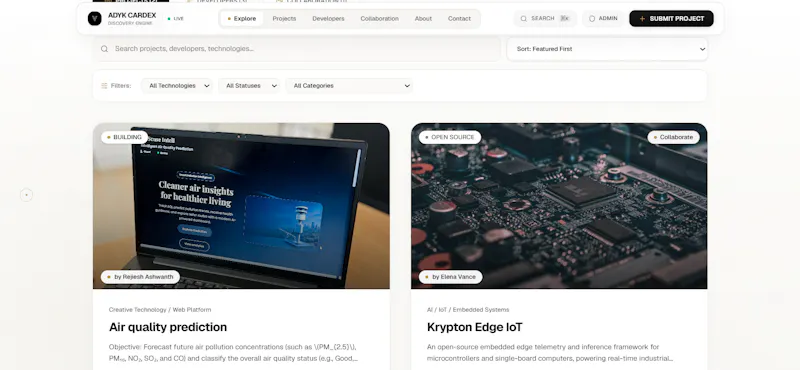This screenshot has width=800, height=370.
Task: Click the BUILDING status badge
Action: (124, 137)
